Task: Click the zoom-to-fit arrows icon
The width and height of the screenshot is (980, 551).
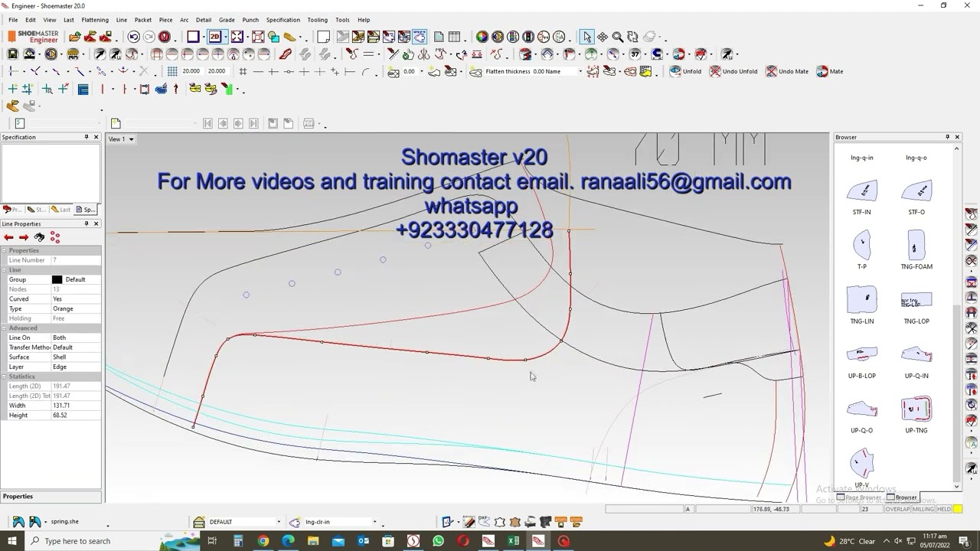Action: (237, 37)
